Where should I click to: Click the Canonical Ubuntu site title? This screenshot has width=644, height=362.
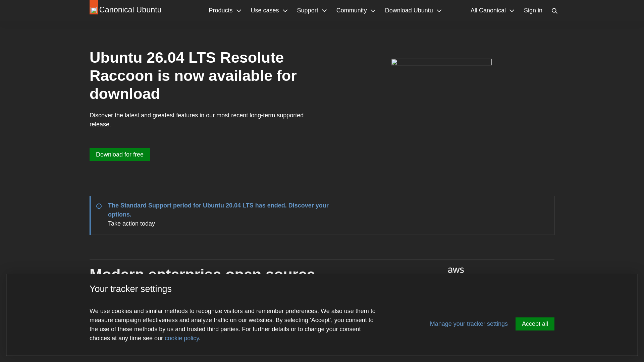(x=130, y=10)
